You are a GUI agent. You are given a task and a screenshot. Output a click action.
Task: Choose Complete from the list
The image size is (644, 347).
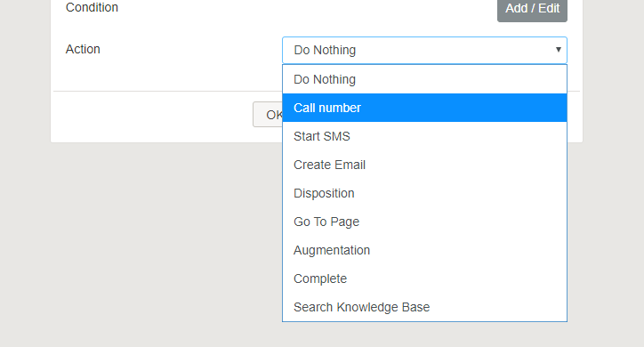coord(424,278)
